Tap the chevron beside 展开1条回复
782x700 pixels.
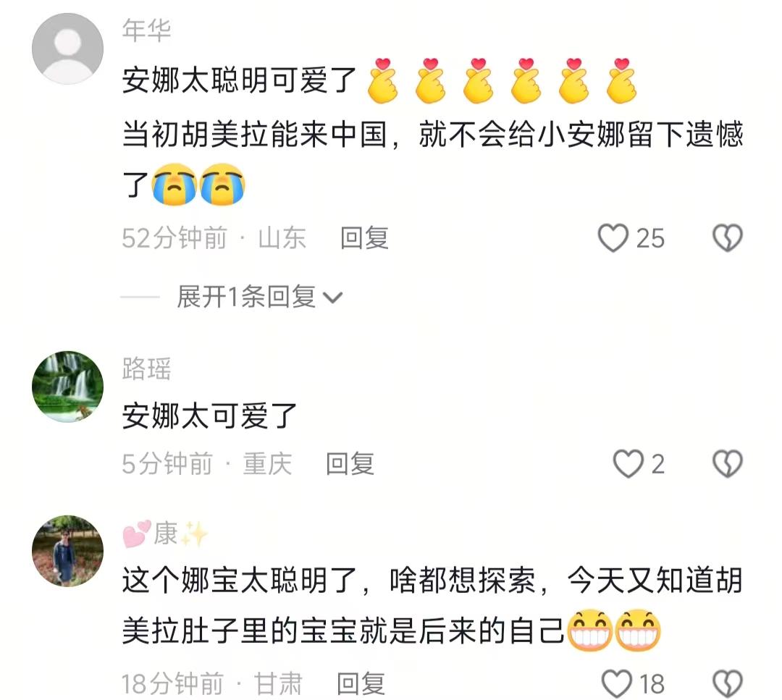332,298
